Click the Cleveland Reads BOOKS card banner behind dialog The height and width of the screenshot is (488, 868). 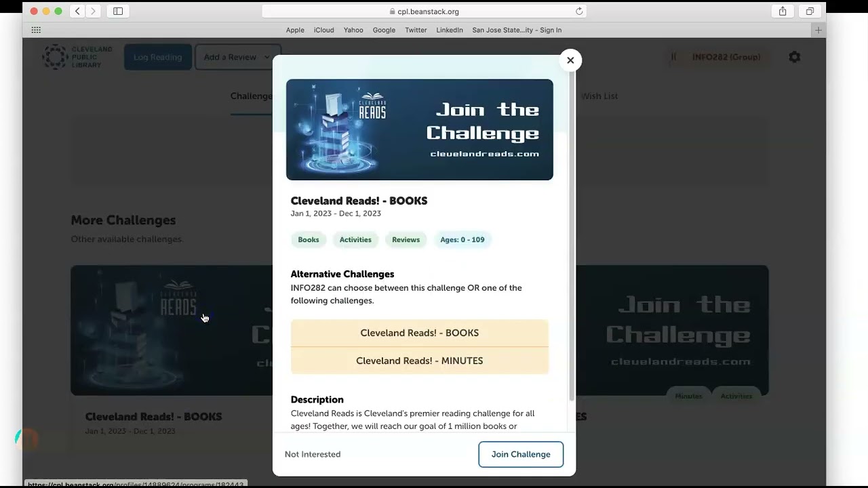172,330
